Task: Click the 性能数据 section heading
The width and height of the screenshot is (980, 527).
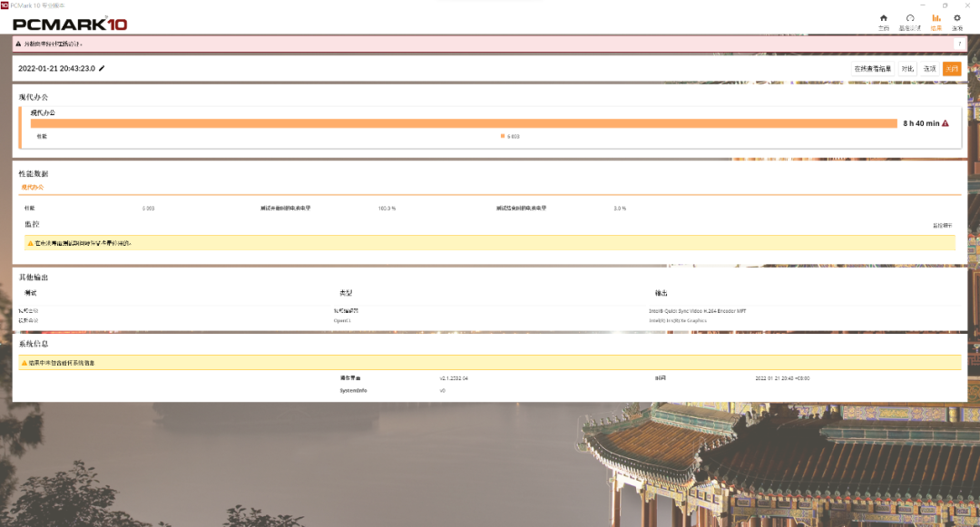Action: tap(34, 173)
